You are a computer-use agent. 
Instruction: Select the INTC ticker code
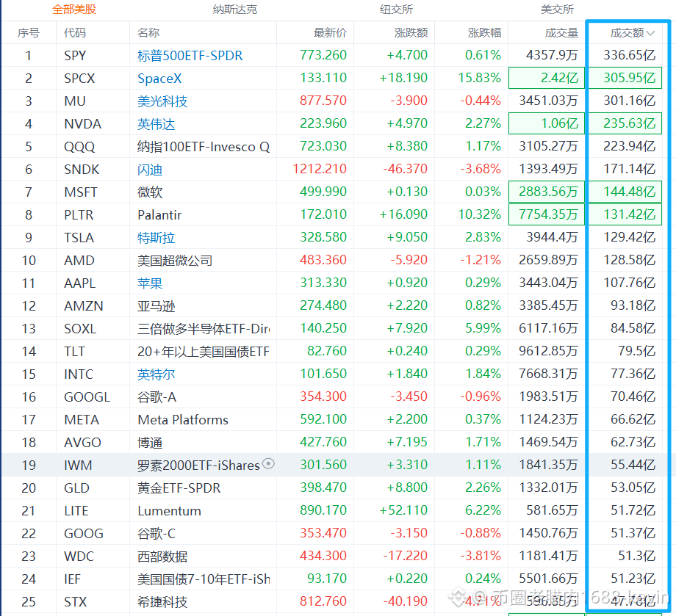(79, 374)
